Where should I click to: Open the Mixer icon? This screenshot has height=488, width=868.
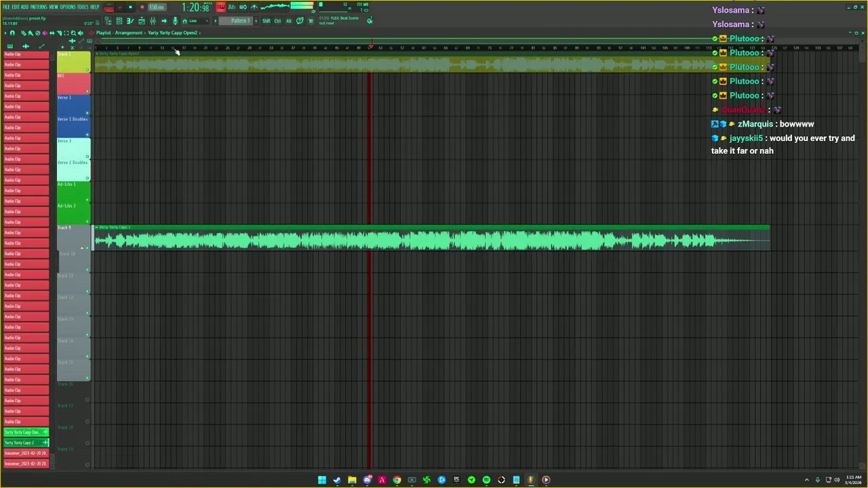click(x=153, y=21)
